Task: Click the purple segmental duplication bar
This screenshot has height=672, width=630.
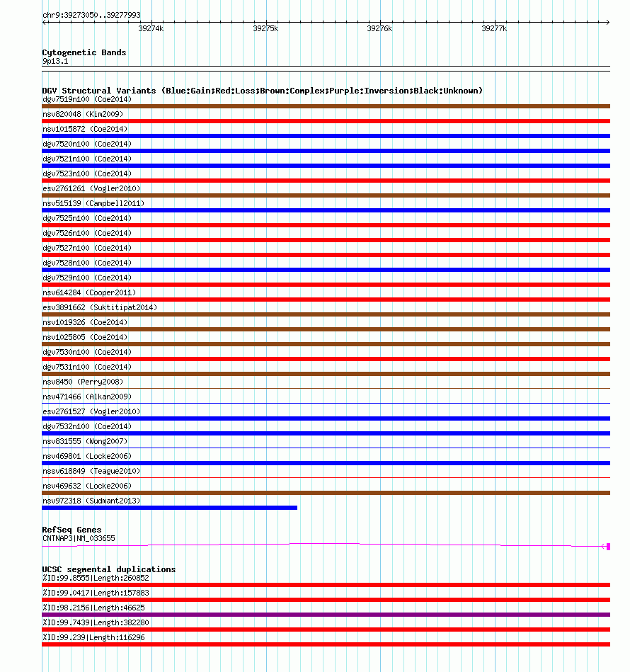Action: [326, 615]
